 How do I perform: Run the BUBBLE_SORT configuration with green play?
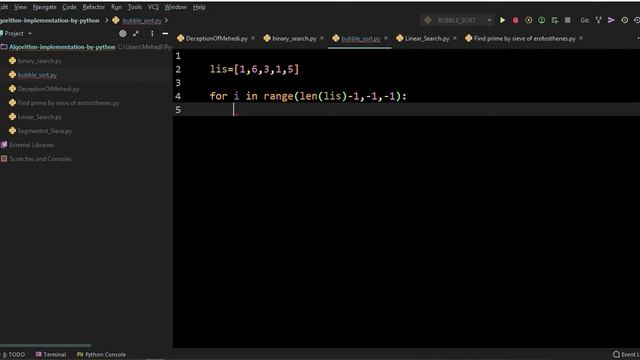502,20
